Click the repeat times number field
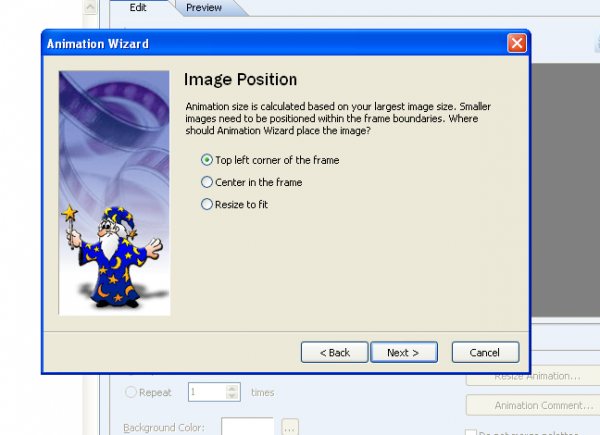 [207, 392]
